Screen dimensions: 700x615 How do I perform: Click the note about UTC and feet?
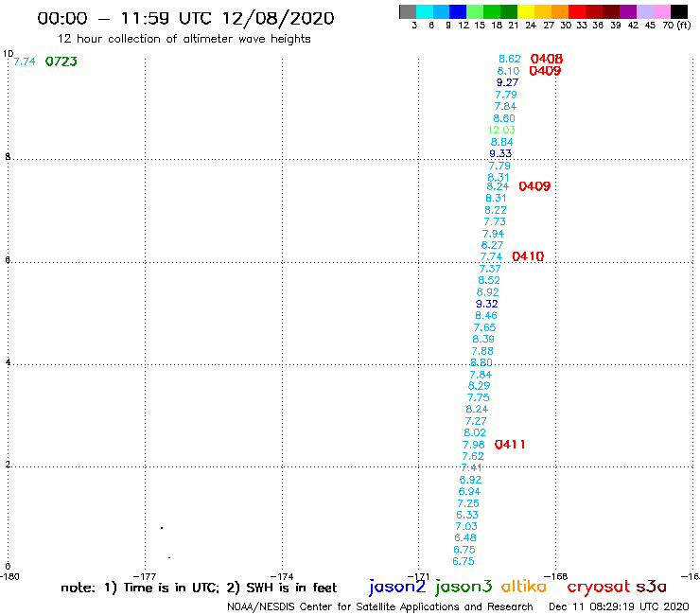click(199, 588)
